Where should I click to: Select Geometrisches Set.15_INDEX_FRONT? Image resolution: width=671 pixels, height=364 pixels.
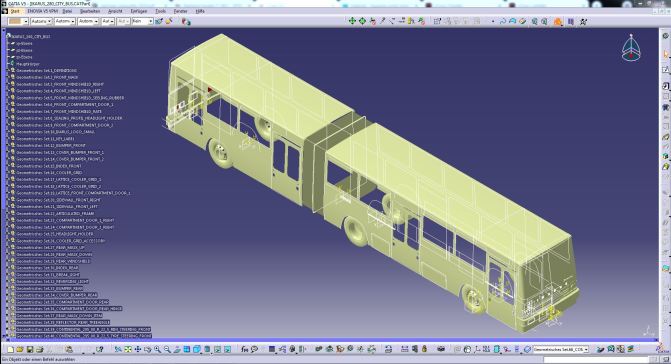pos(49,166)
